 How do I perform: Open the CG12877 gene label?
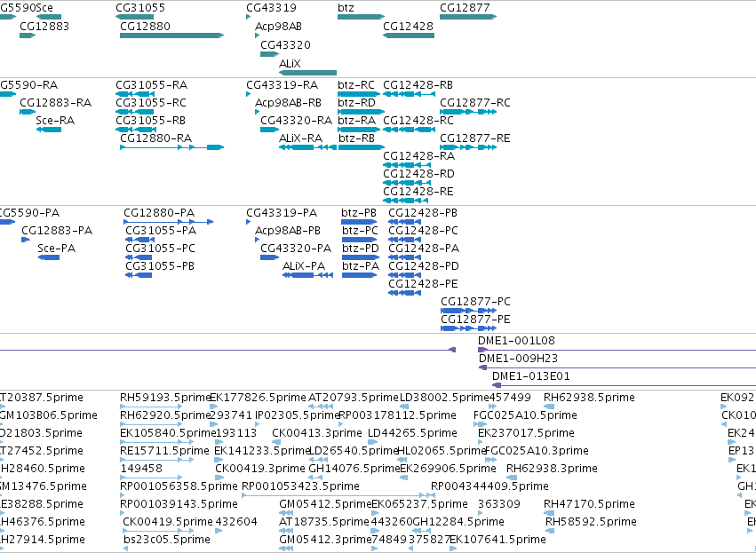(x=465, y=8)
